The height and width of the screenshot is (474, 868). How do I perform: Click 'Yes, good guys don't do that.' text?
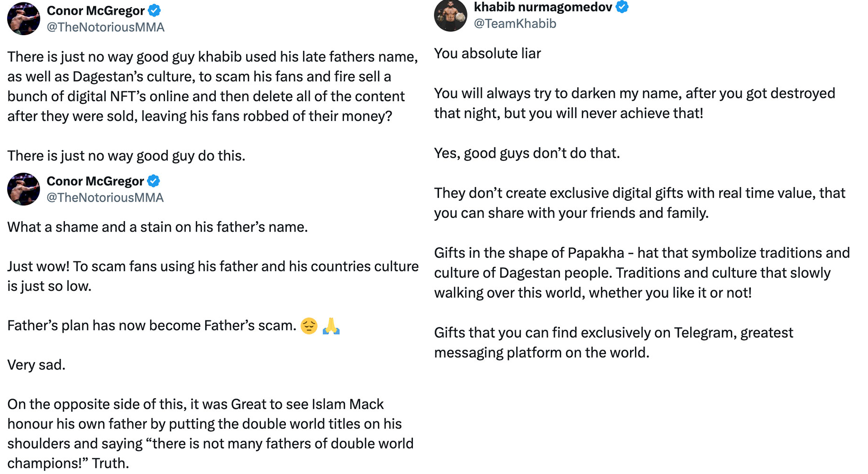(x=527, y=153)
